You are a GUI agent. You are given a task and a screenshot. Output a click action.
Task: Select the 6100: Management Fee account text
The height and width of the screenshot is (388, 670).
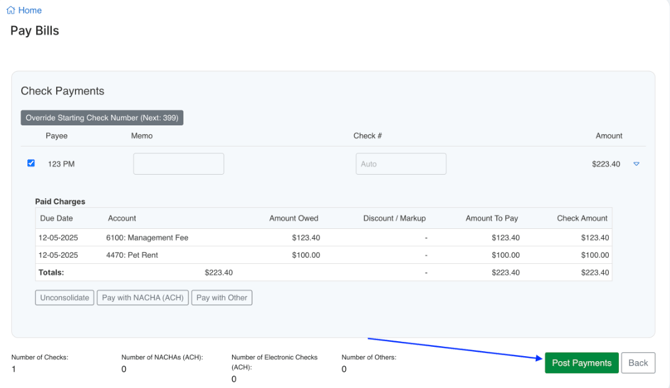coord(147,238)
